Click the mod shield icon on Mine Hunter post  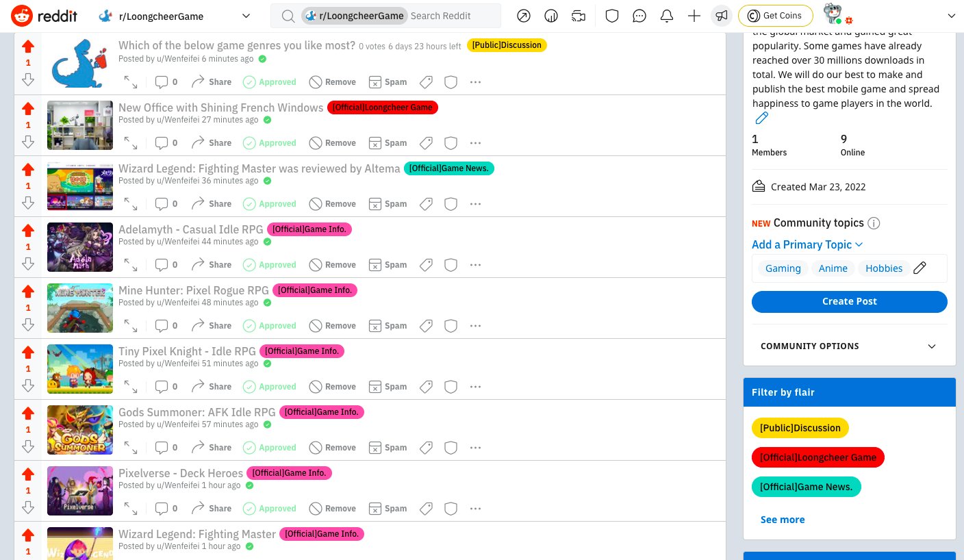click(451, 326)
